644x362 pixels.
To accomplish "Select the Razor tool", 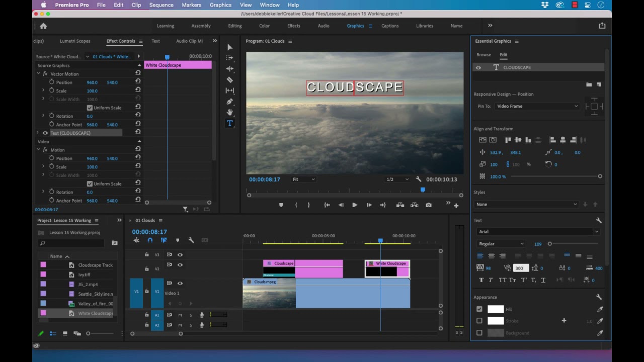I will click(230, 79).
